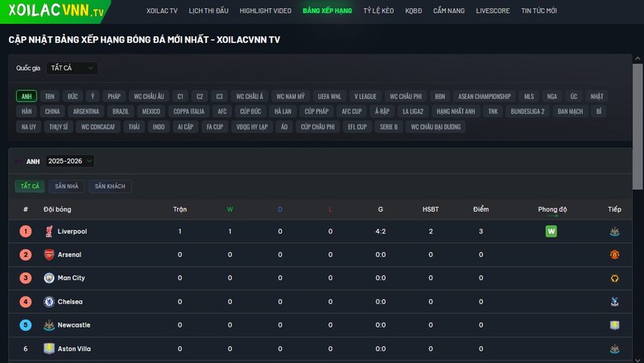Select the SÂN NHÀ home filter
644x363 pixels.
67,186
